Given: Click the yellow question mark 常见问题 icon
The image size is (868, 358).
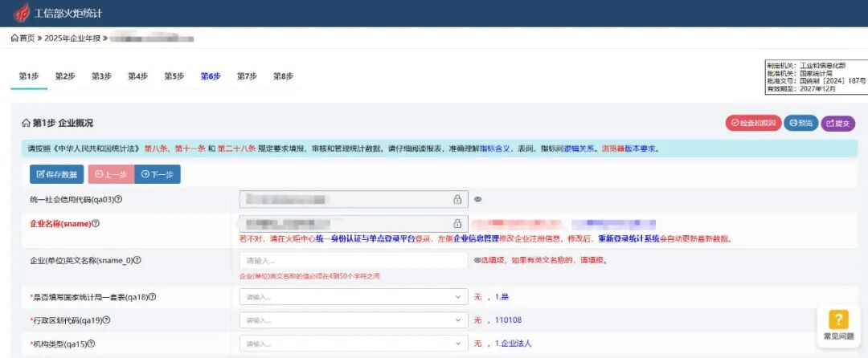Looking at the screenshot, I should (838, 319).
